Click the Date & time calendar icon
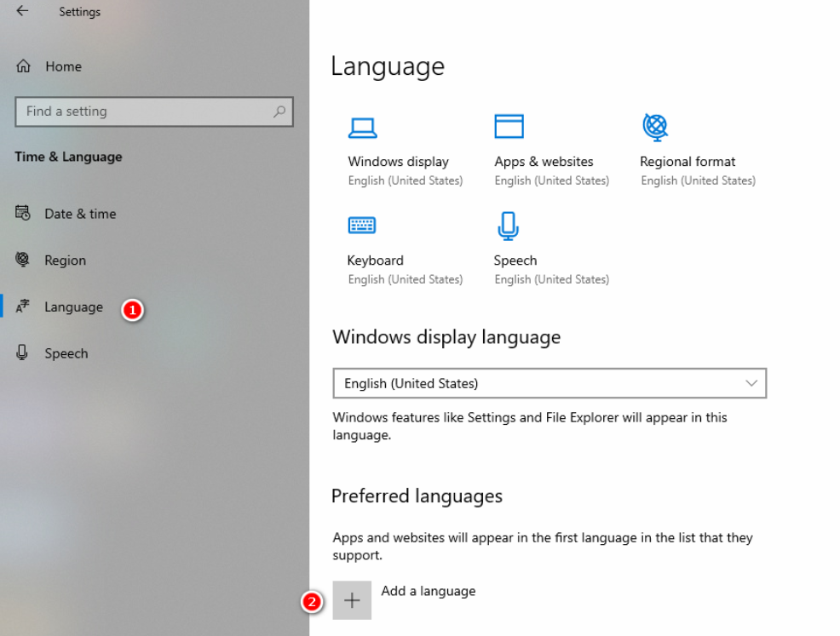The width and height of the screenshot is (840, 636). point(22,213)
